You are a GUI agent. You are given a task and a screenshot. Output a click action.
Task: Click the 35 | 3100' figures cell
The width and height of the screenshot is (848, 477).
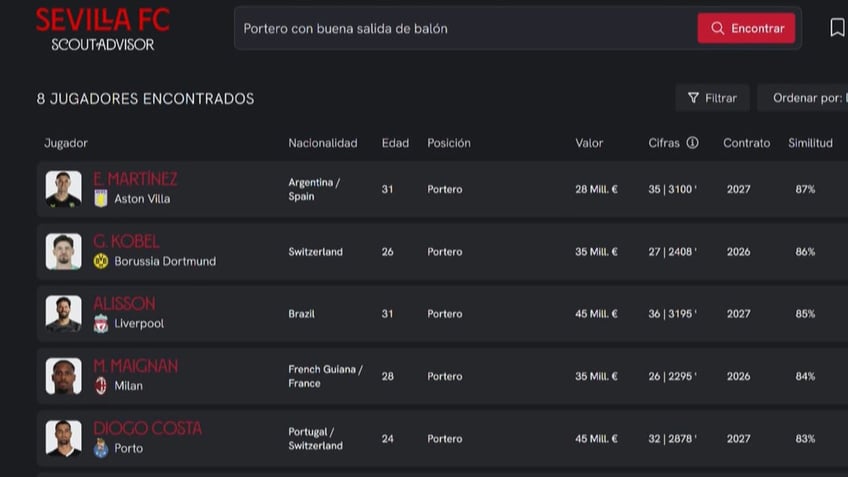(x=673, y=189)
